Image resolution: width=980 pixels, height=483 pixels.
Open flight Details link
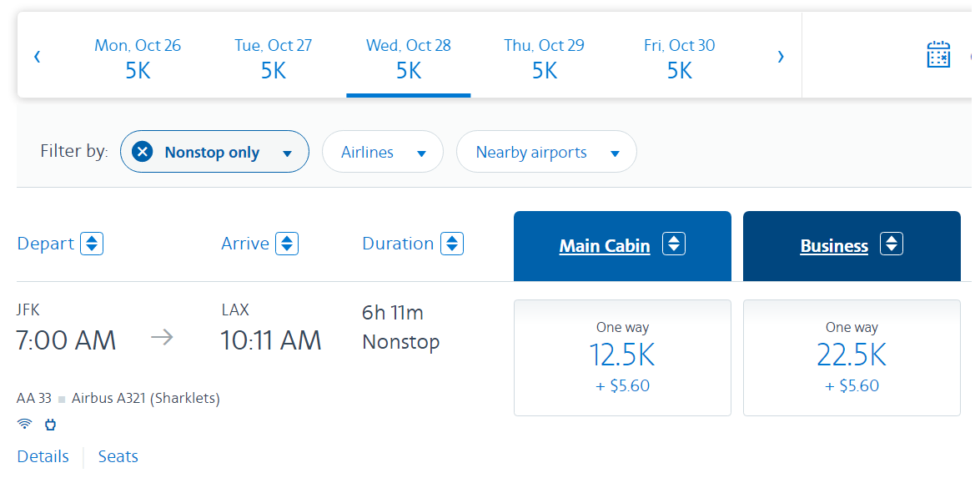coord(43,456)
